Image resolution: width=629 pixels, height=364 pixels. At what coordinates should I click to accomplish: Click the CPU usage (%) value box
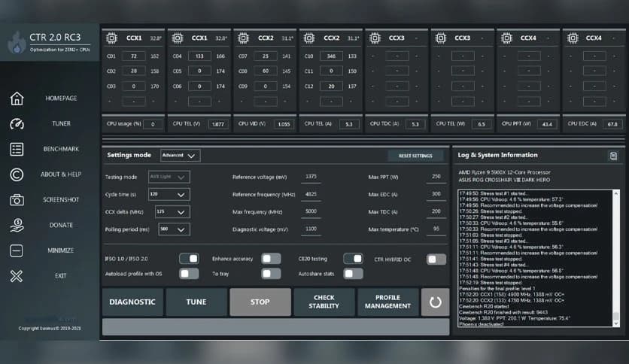tap(153, 124)
